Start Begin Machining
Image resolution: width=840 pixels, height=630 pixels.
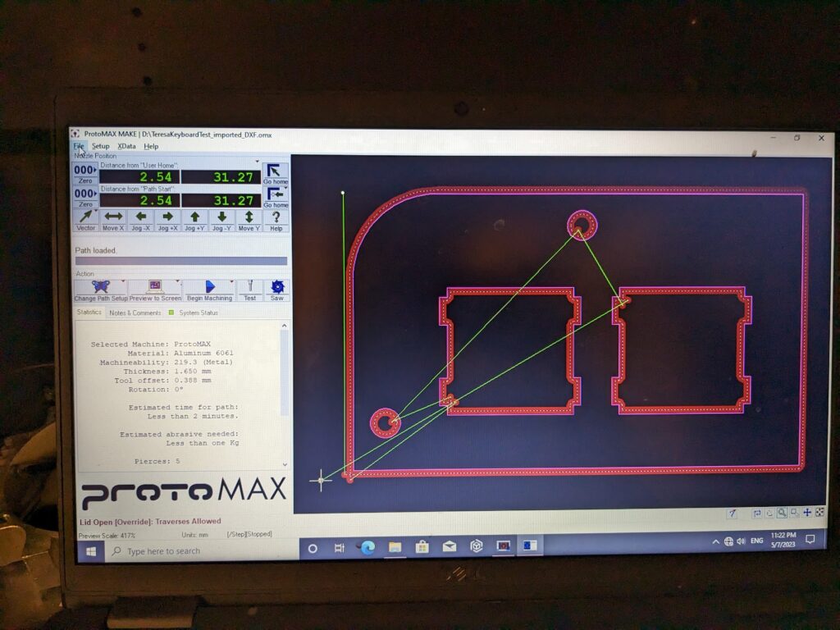pos(209,290)
